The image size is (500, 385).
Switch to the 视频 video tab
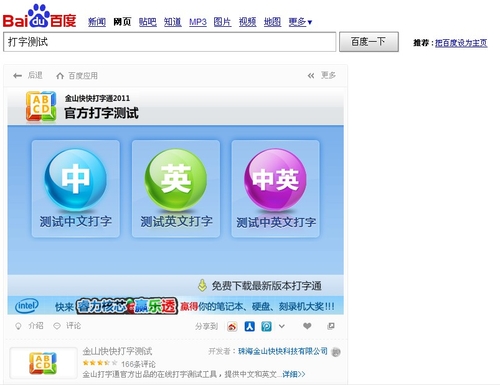(247, 22)
